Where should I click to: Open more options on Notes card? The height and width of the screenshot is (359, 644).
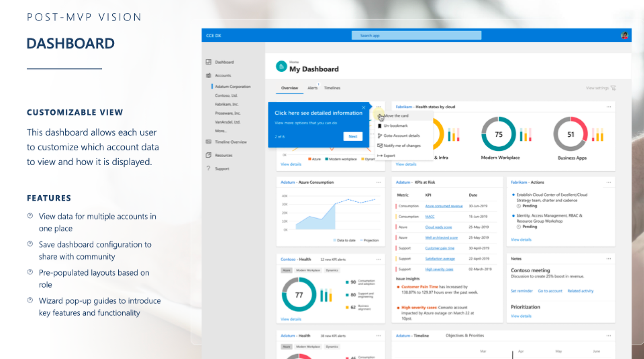click(609, 258)
